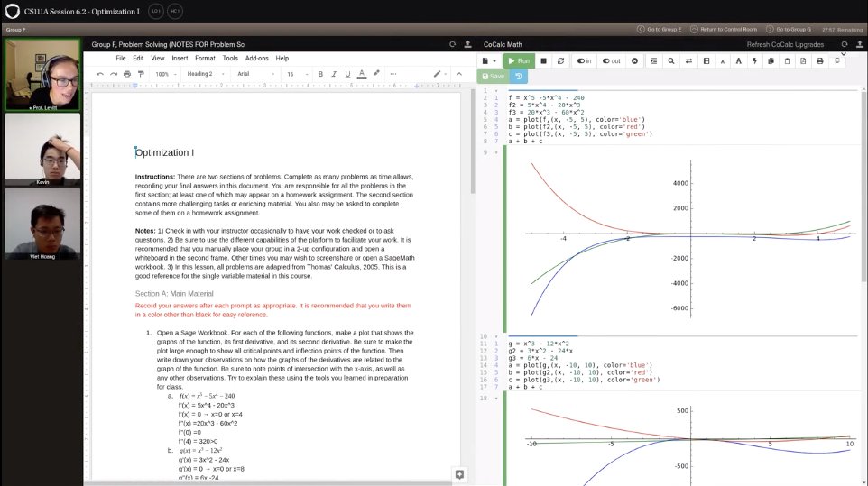This screenshot has height=486, width=868.
Task: Restart the worksheet with the refresh arrows icon
Action: [x=560, y=60]
